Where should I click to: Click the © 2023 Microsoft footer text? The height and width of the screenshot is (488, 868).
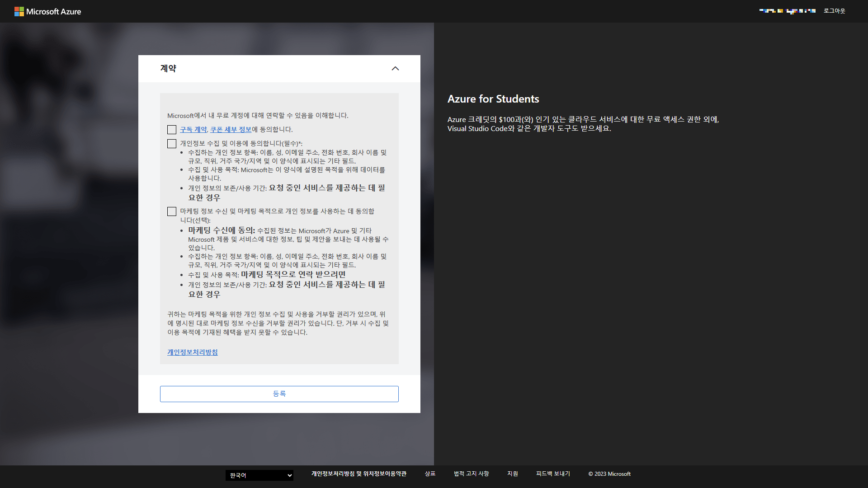pyautogui.click(x=609, y=474)
